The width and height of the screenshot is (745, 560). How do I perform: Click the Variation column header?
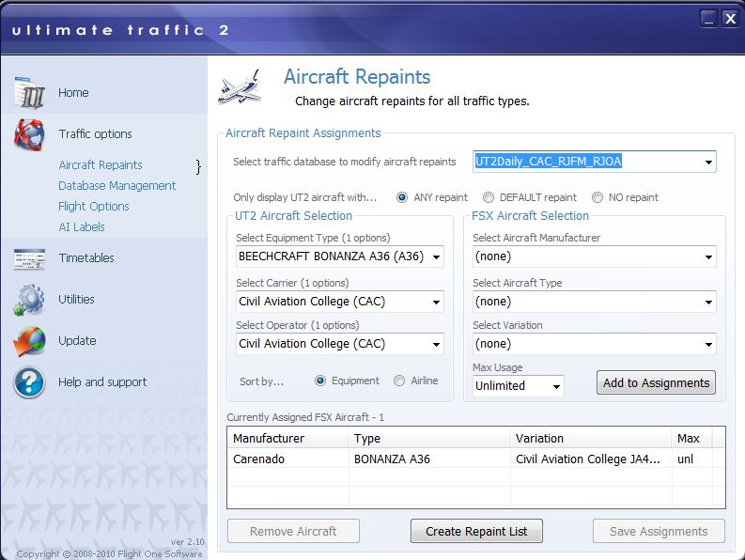coord(591,438)
